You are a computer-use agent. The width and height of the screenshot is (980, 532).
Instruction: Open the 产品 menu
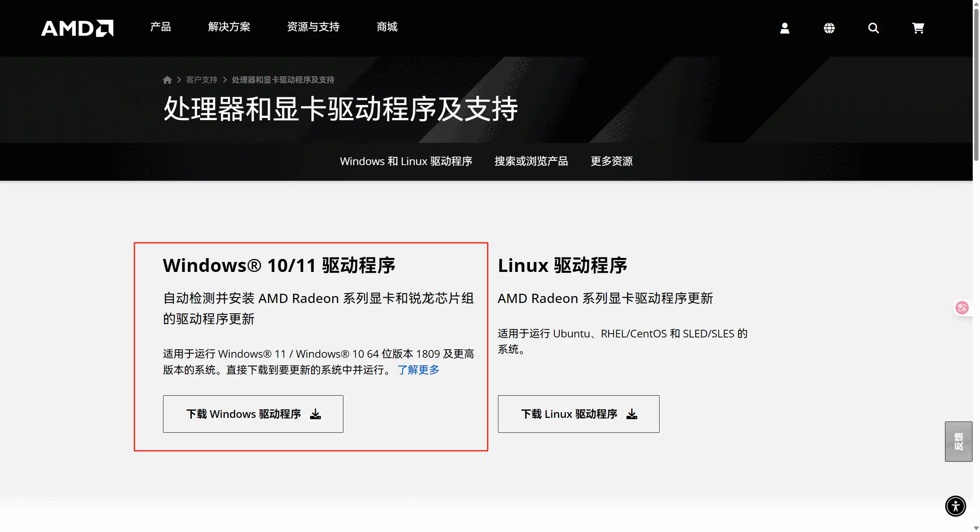160,27
